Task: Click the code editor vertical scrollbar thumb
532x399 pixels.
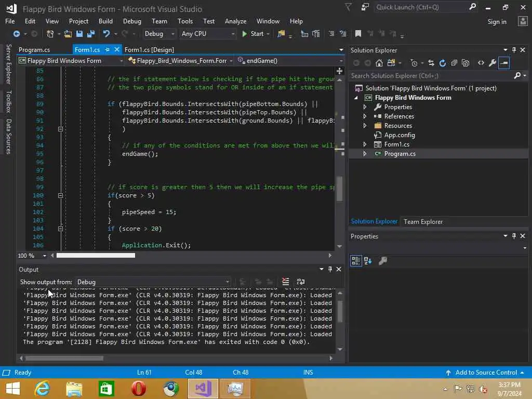Action: [339, 189]
